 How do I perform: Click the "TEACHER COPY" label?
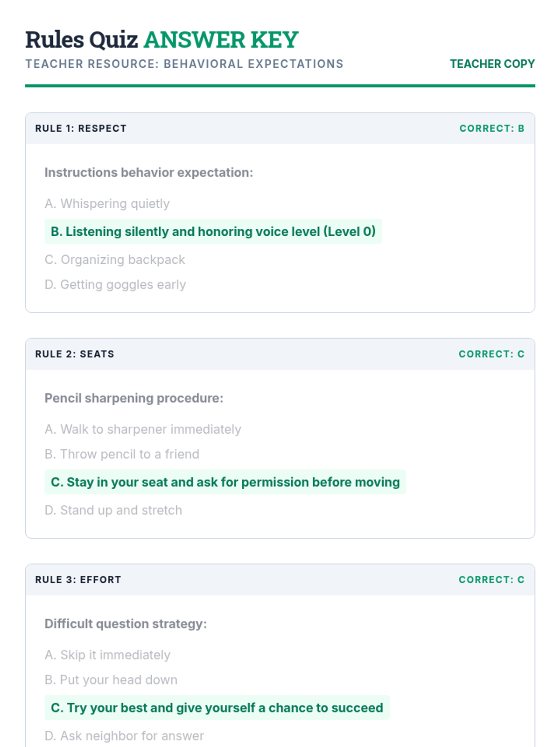tap(492, 64)
